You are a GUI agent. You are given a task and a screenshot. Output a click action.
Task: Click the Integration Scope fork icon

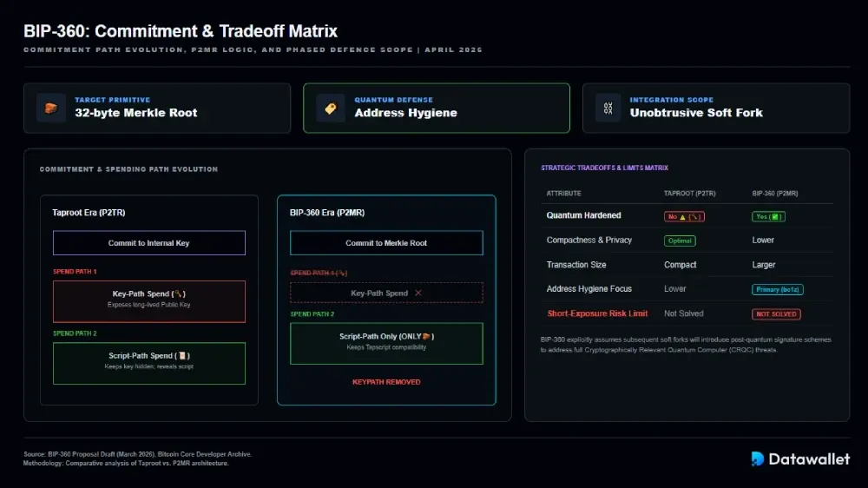point(608,108)
